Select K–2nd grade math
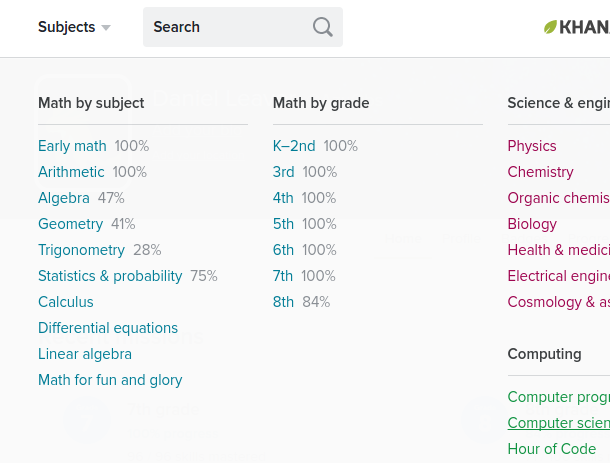The image size is (610, 463). (294, 146)
